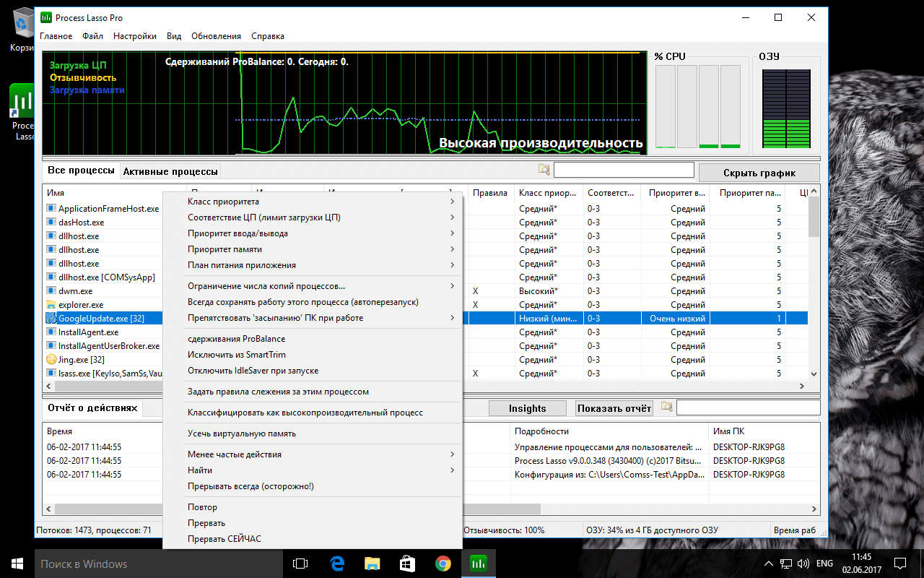Click the dllhost.exe [COMSysApp] process icon
This screenshot has width=924, height=578.
(x=51, y=277)
